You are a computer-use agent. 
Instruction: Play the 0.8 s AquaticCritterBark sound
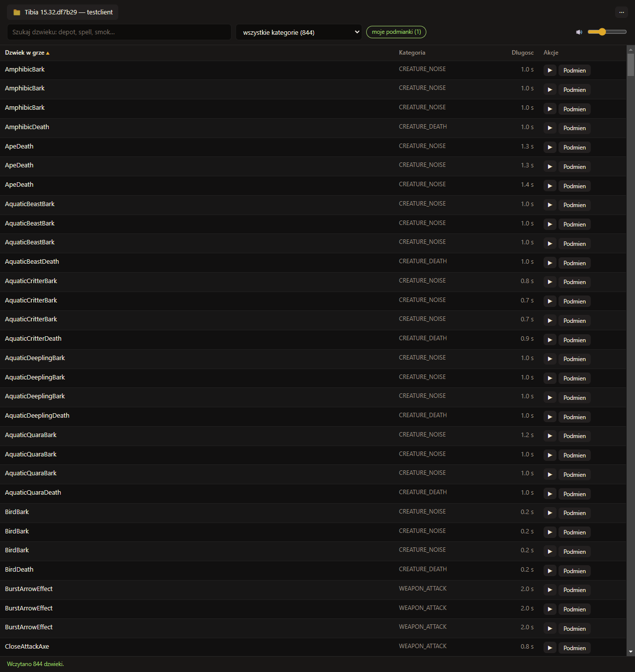pos(550,282)
